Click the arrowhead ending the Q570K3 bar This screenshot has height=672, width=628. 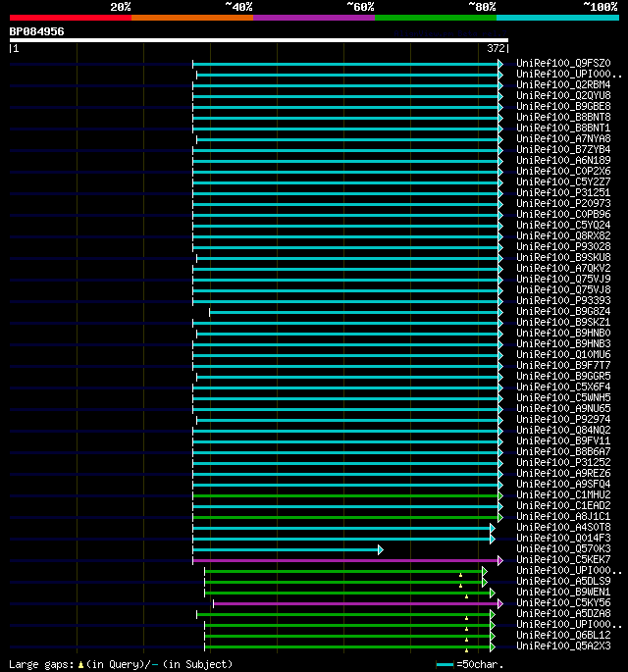click(381, 549)
